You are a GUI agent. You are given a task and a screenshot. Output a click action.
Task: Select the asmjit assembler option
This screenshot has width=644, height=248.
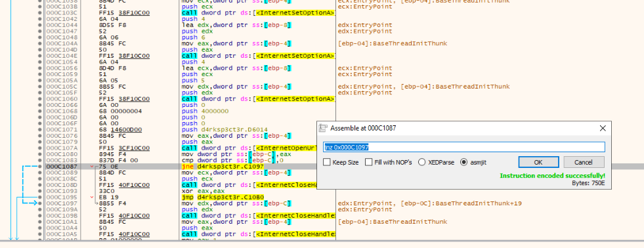pyautogui.click(x=473, y=162)
